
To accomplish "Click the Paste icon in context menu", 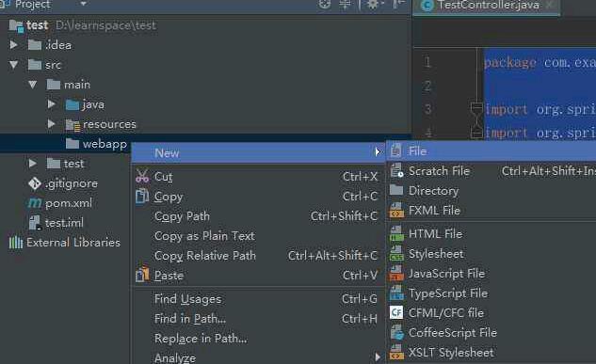I will click(x=142, y=275).
